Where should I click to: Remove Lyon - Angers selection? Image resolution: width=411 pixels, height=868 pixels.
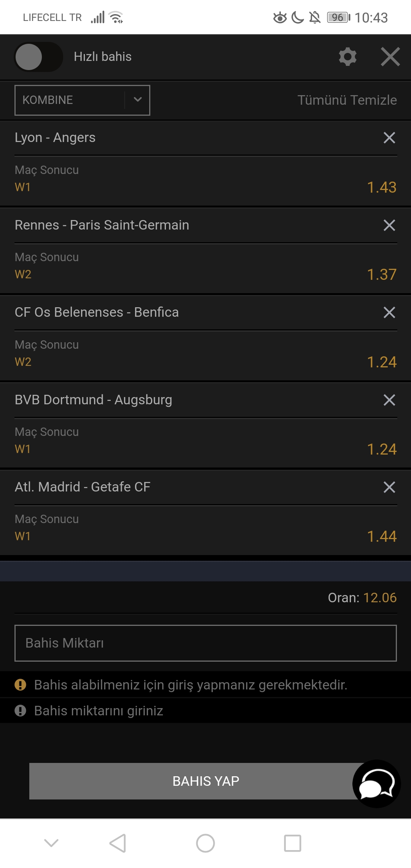[389, 138]
